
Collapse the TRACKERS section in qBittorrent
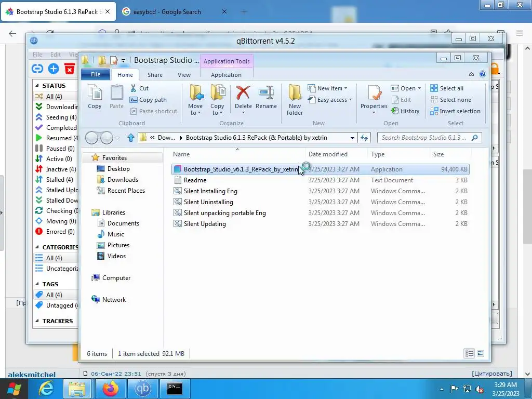point(37,321)
